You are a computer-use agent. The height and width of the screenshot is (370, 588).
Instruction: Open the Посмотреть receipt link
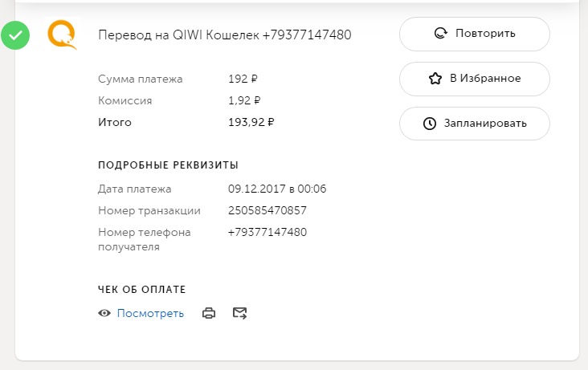tap(150, 313)
